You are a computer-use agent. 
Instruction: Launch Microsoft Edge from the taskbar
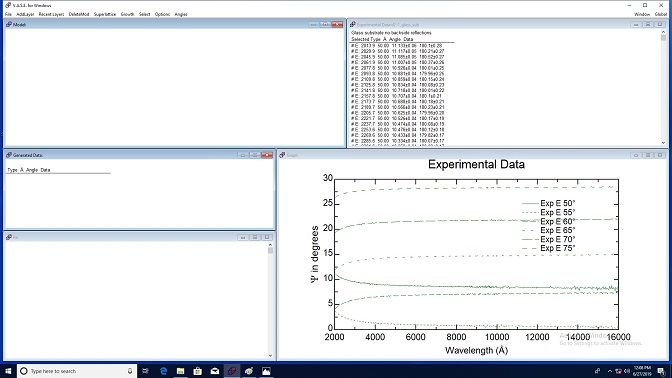(163, 371)
